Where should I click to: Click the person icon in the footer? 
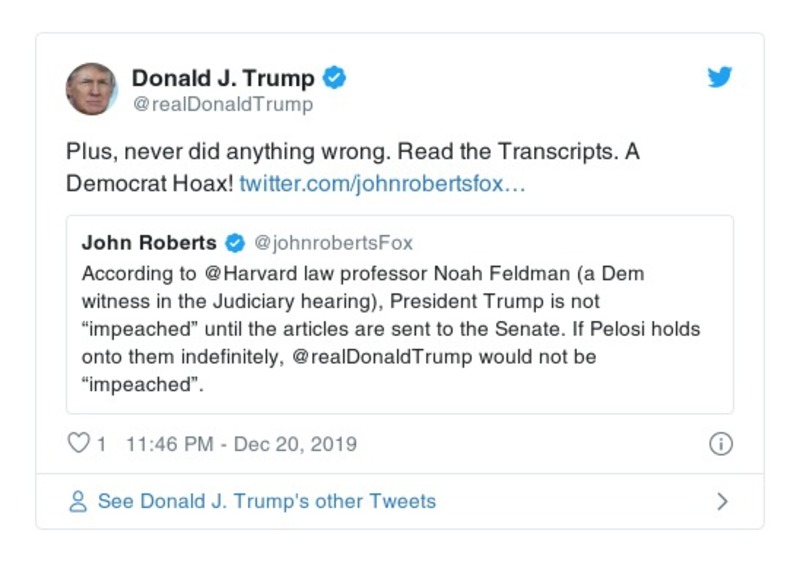point(77,502)
